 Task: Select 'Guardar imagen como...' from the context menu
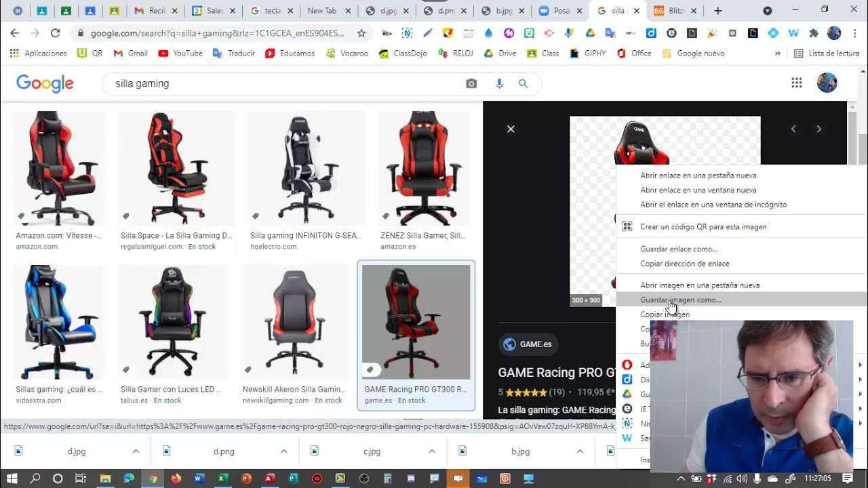(x=741, y=300)
